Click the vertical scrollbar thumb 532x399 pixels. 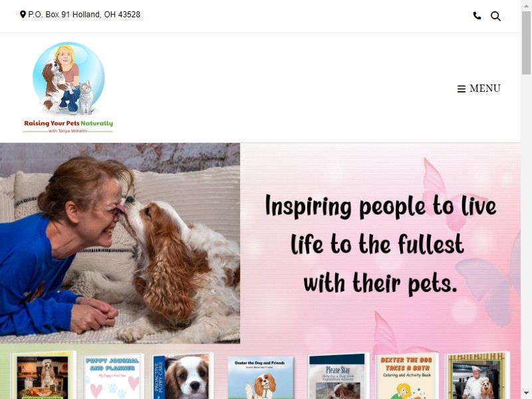[526, 43]
